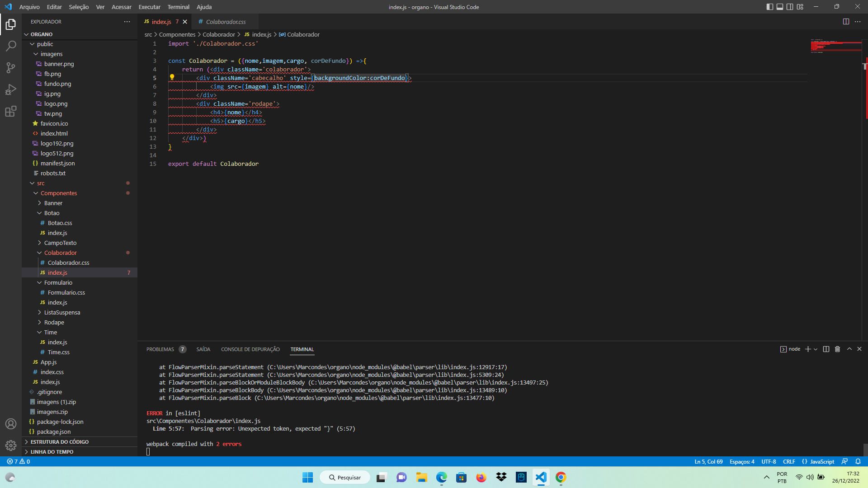
Task: Click the Explorer more actions ellipsis
Action: (127, 22)
